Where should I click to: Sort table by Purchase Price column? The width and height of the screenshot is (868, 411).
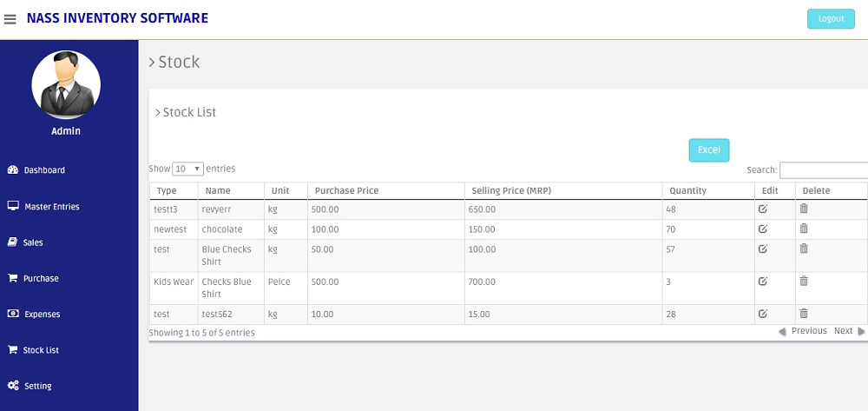point(346,191)
